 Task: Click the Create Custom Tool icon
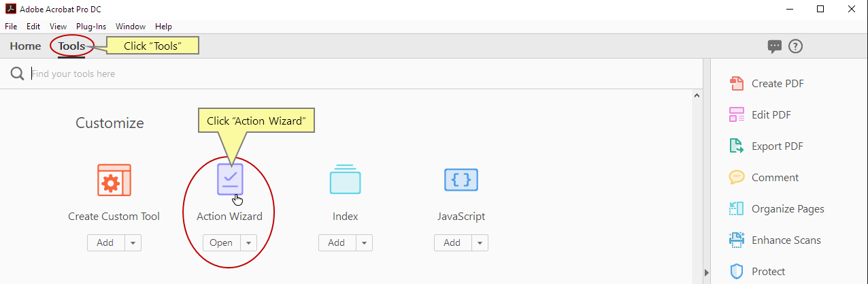[114, 180]
